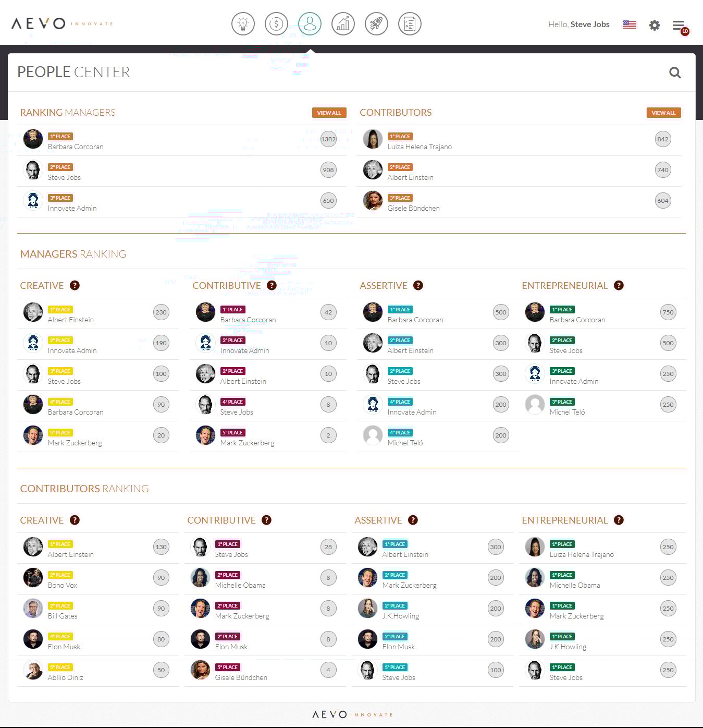
Task: Open Luiza Helena Trajano in Contributors top list
Action: pos(420,147)
